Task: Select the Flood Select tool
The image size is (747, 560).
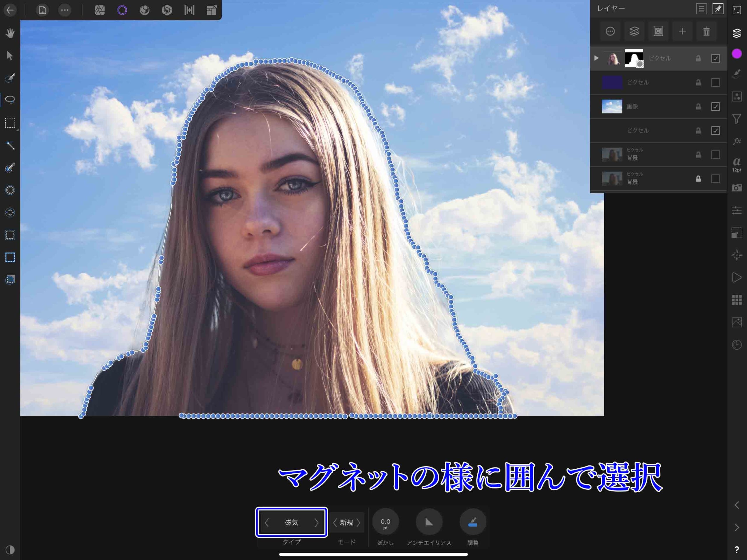Action: (11, 146)
